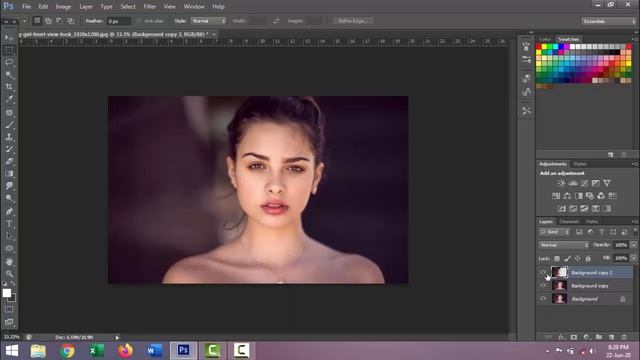This screenshot has width=640, height=360.
Task: Click the foreground color swatch
Action: pos(7,293)
